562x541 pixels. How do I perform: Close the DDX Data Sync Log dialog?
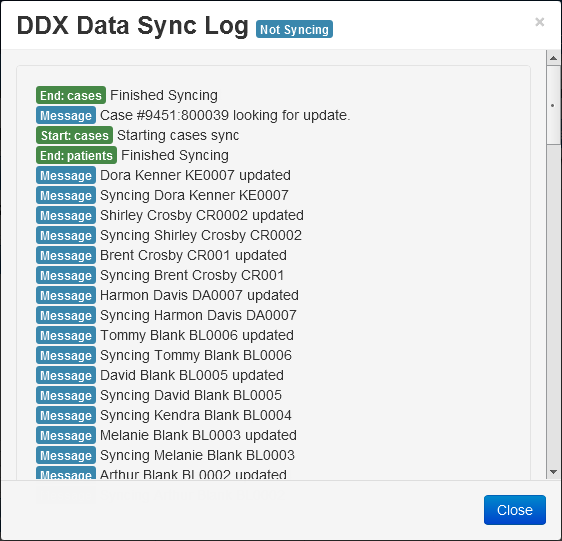pos(514,510)
